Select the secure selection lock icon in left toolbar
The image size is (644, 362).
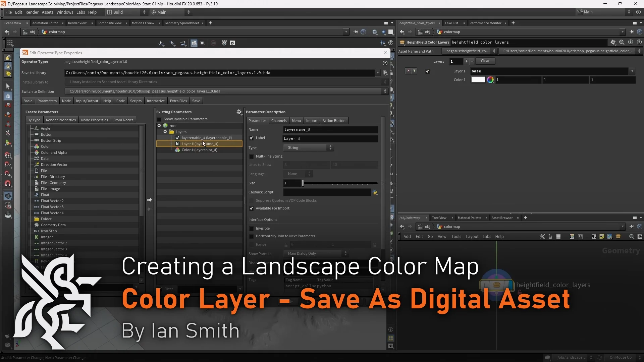tap(8, 96)
